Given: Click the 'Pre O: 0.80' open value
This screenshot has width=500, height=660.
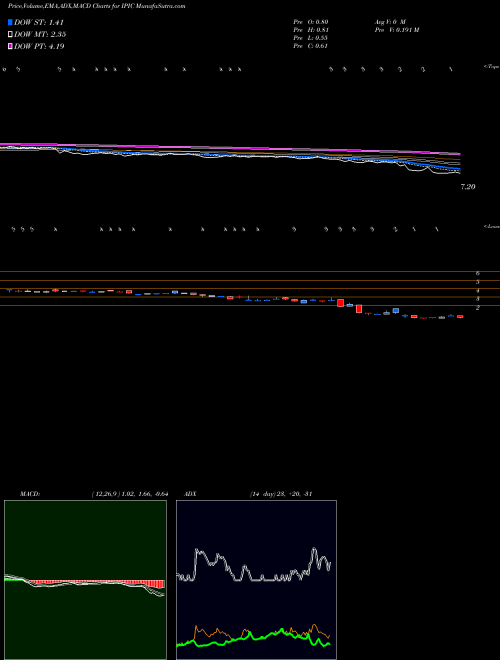Looking at the screenshot, I should 311,21.
